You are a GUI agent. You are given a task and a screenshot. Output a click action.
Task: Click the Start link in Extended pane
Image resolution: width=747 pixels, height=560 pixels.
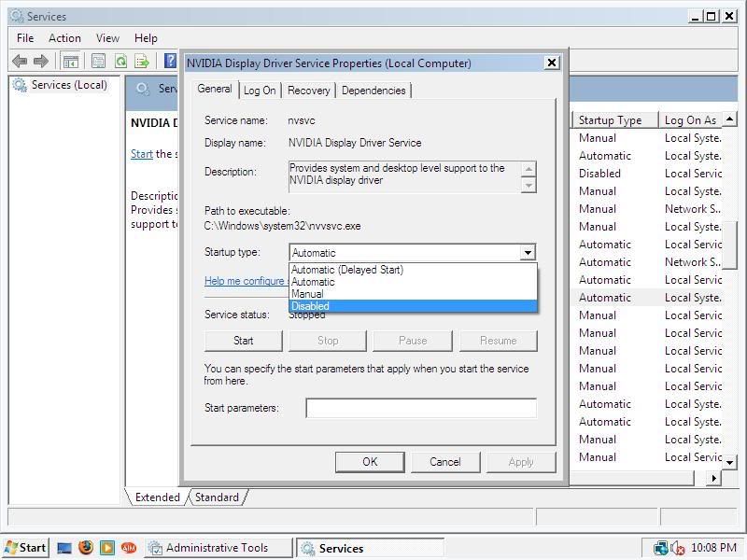pos(142,154)
